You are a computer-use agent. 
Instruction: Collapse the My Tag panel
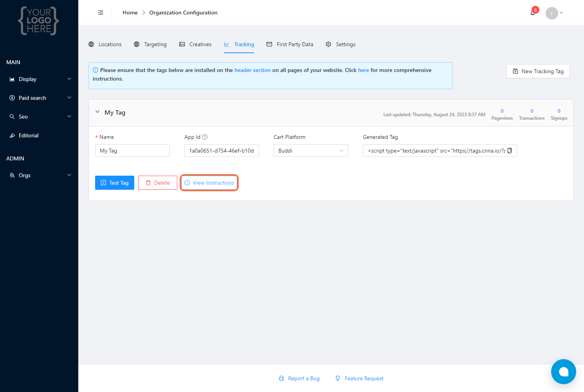pyautogui.click(x=97, y=112)
